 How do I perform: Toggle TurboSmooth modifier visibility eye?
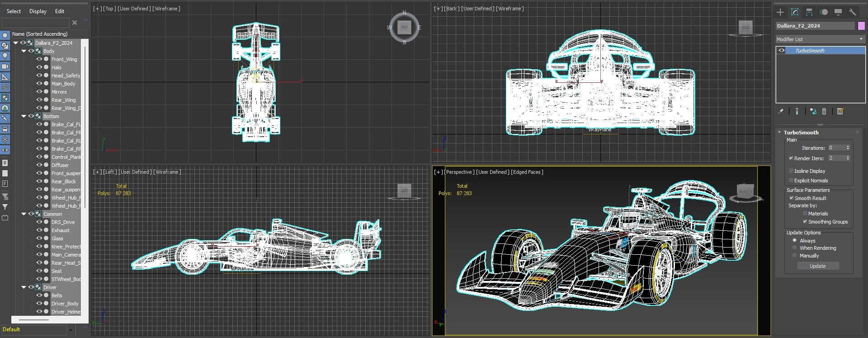pyautogui.click(x=782, y=51)
